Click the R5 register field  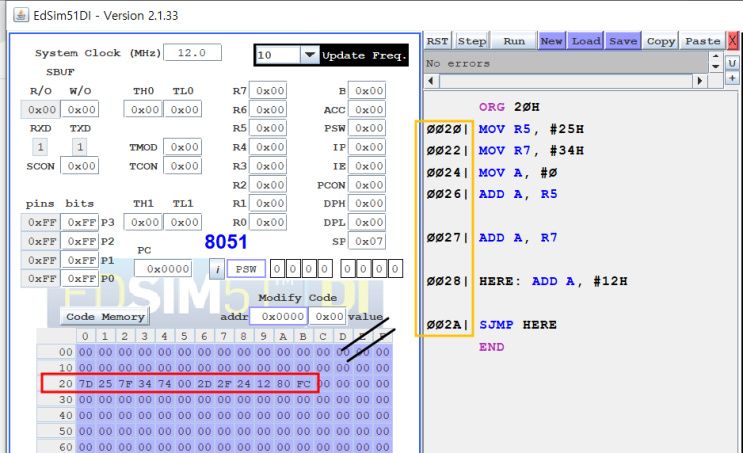pos(268,128)
